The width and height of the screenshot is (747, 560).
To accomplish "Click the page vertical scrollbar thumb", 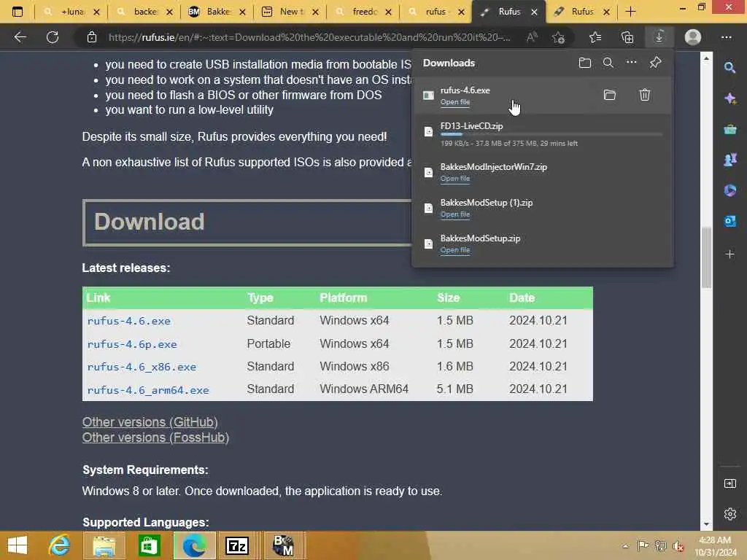I will click(706, 257).
